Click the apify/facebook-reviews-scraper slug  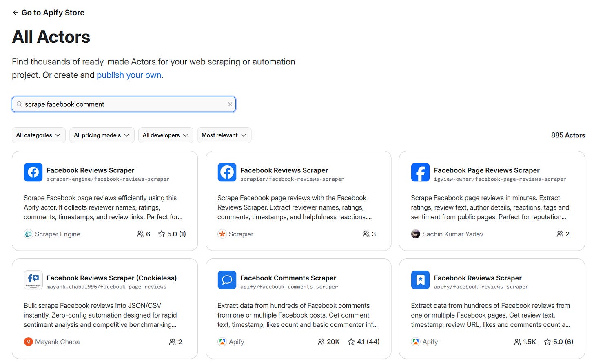pyautogui.click(x=481, y=287)
